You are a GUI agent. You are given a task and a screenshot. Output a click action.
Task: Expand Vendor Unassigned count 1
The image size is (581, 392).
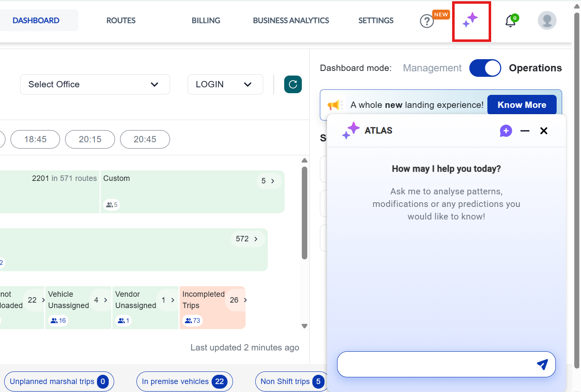pyautogui.click(x=168, y=300)
